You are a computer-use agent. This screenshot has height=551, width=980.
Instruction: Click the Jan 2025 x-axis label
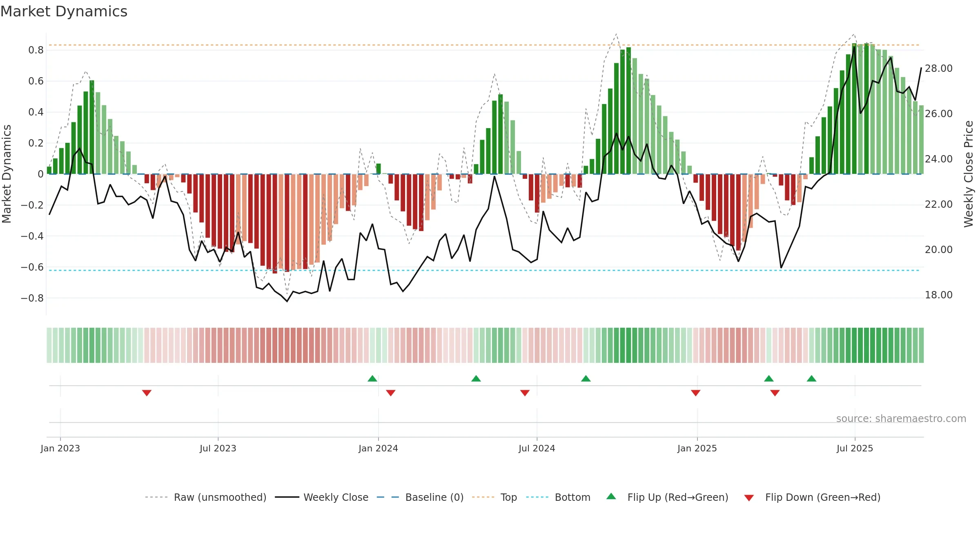[x=697, y=448]
